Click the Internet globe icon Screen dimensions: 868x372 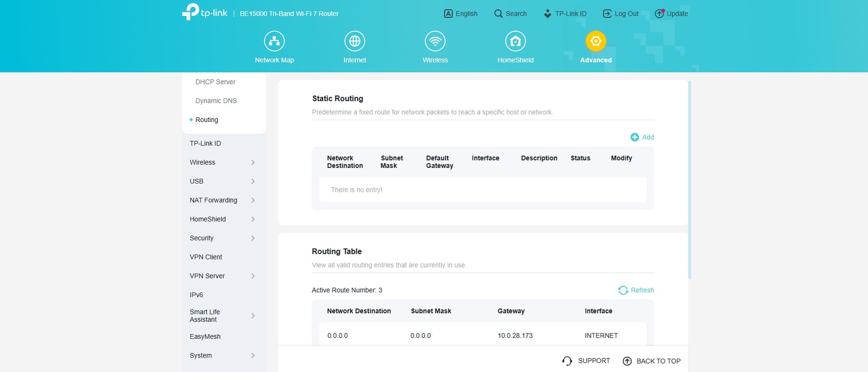point(354,41)
